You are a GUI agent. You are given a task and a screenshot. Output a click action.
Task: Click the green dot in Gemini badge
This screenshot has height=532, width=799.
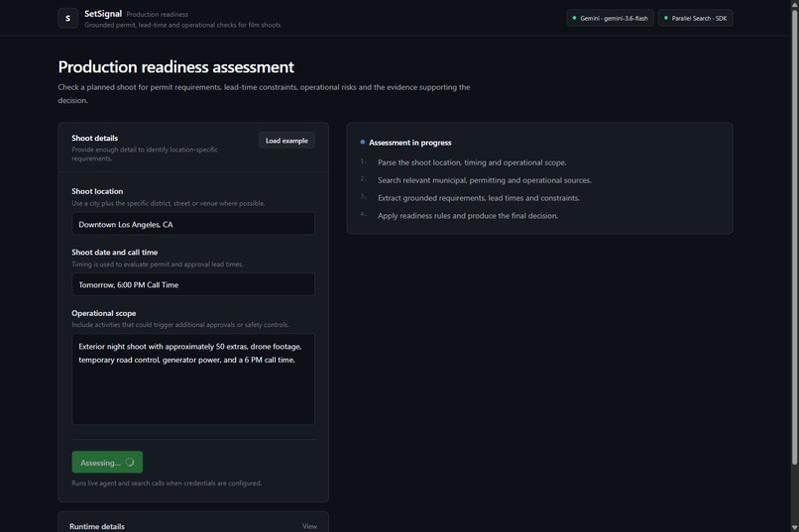tap(574, 18)
